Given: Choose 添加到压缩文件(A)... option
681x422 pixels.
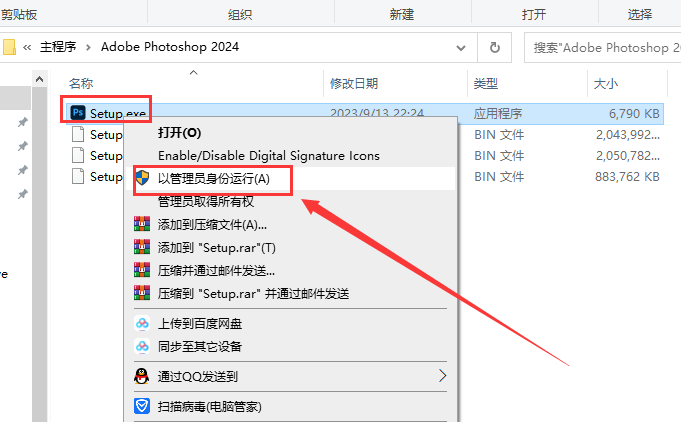Looking at the screenshot, I should click(x=212, y=224).
